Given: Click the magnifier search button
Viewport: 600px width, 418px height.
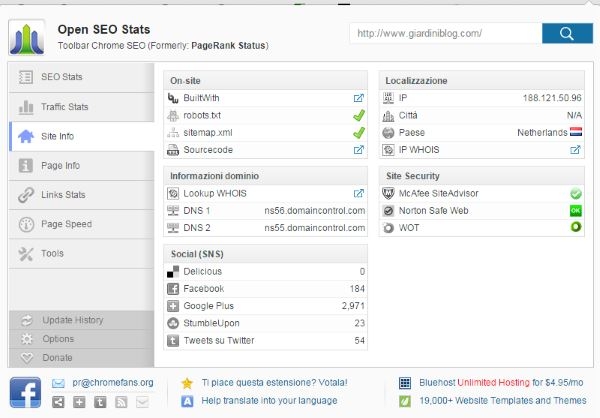Looking at the screenshot, I should point(567,33).
